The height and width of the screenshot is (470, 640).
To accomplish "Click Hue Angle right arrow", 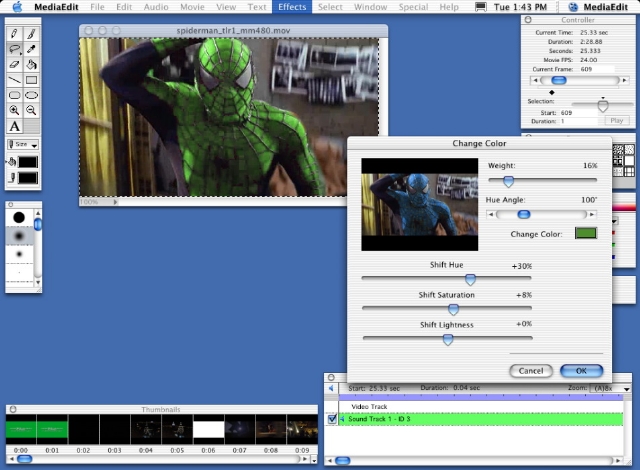I will (592, 215).
